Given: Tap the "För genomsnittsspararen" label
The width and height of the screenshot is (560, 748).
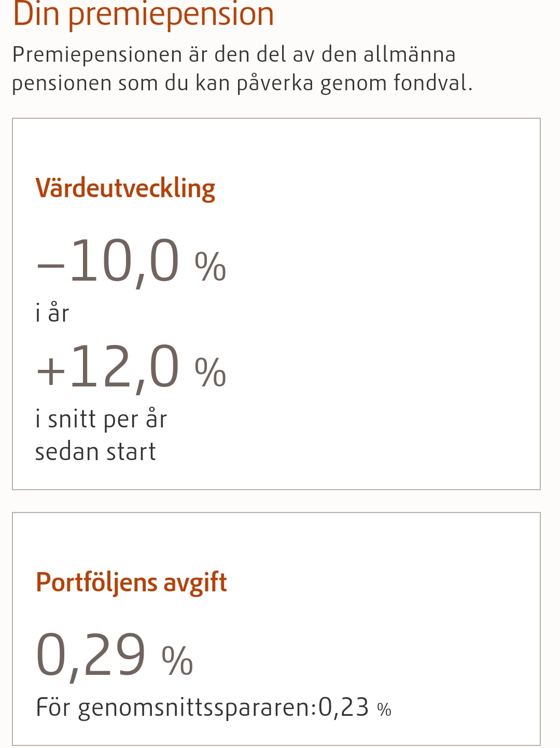Looking at the screenshot, I should [175, 708].
